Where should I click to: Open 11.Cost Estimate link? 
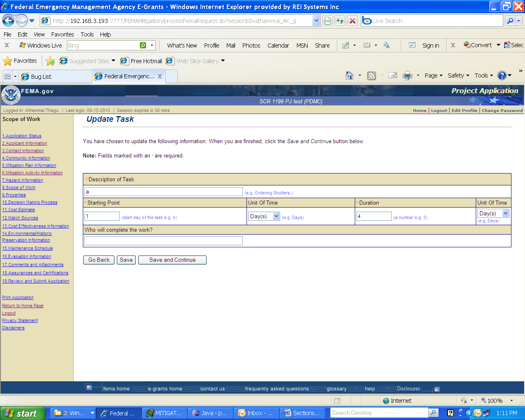pyautogui.click(x=18, y=210)
